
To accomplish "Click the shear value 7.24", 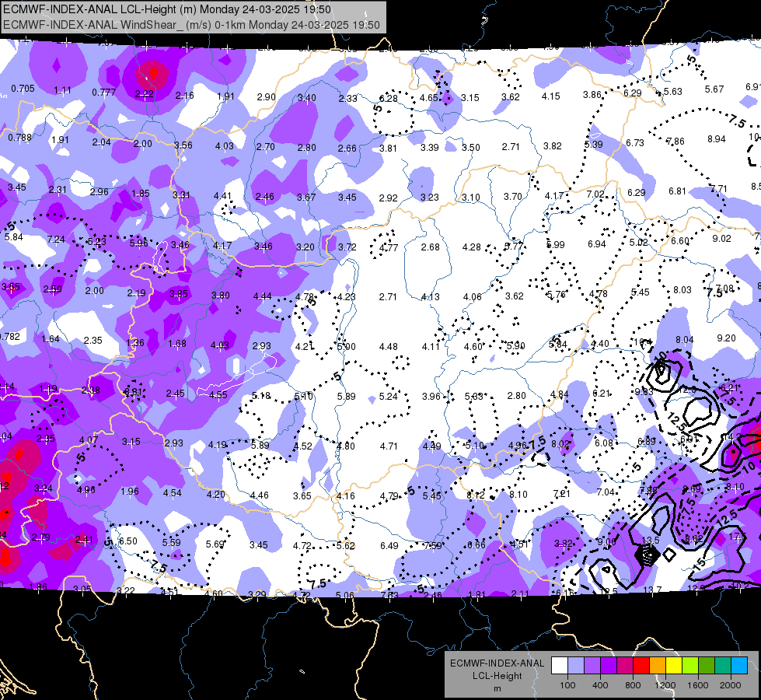I will [x=56, y=239].
